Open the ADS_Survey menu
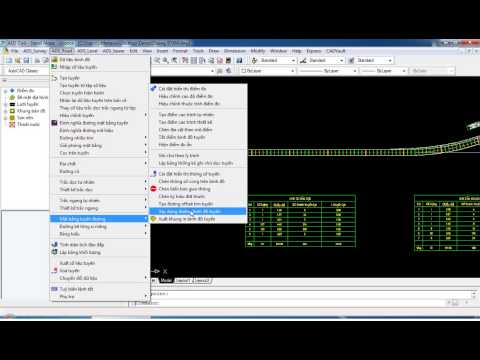480x360 pixels. point(35,51)
